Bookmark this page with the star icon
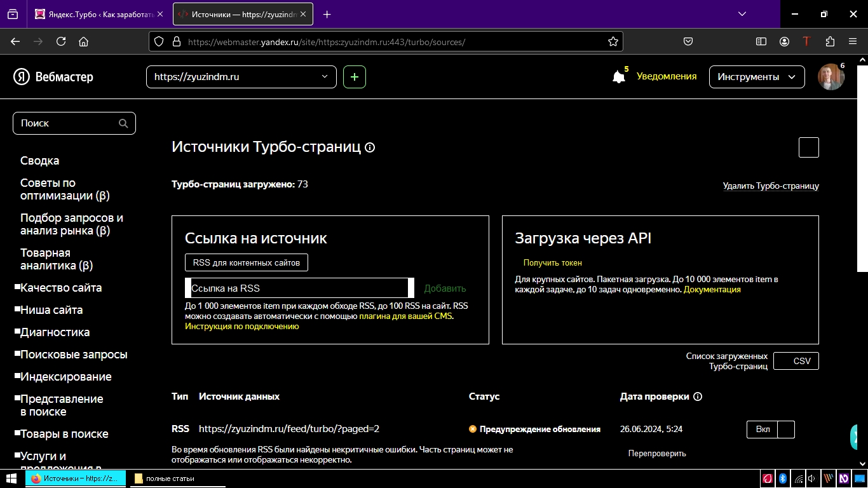This screenshot has height=488, width=868. pyautogui.click(x=613, y=41)
